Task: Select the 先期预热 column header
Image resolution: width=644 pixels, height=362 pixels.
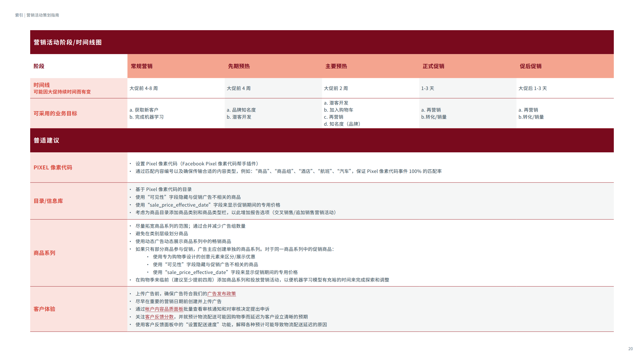Action: pyautogui.click(x=239, y=66)
